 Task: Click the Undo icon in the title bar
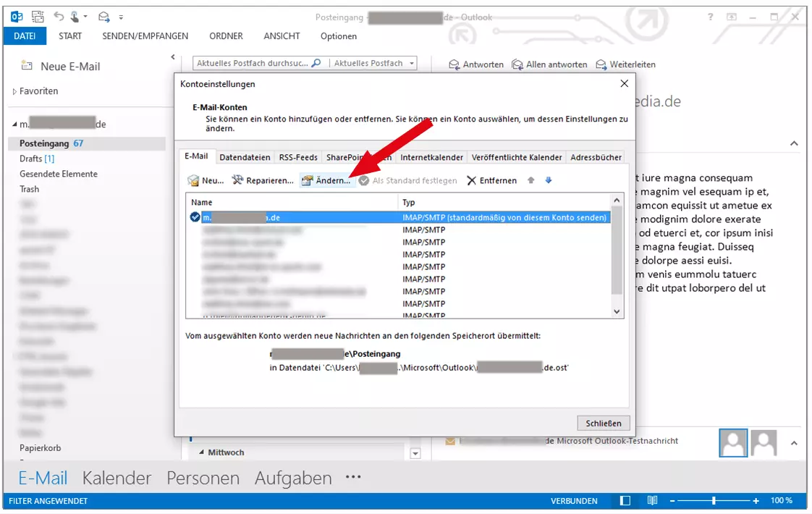tap(59, 16)
